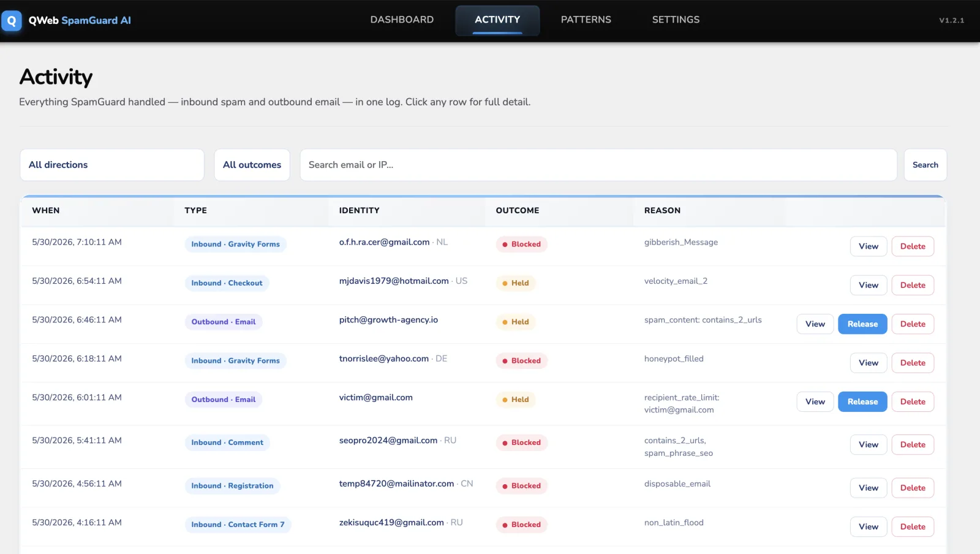Image resolution: width=980 pixels, height=554 pixels.
Task: Click the disposable_email reason text
Action: [677, 484]
